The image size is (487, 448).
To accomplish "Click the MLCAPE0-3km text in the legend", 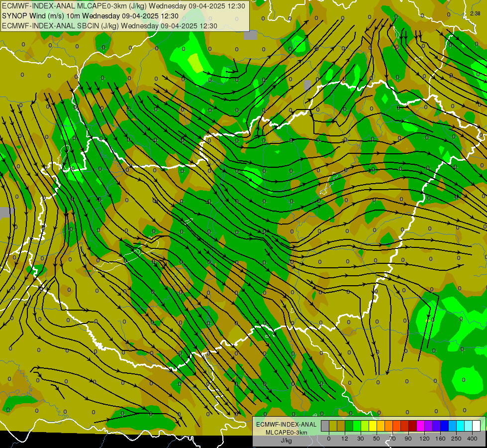I will 286,433.
